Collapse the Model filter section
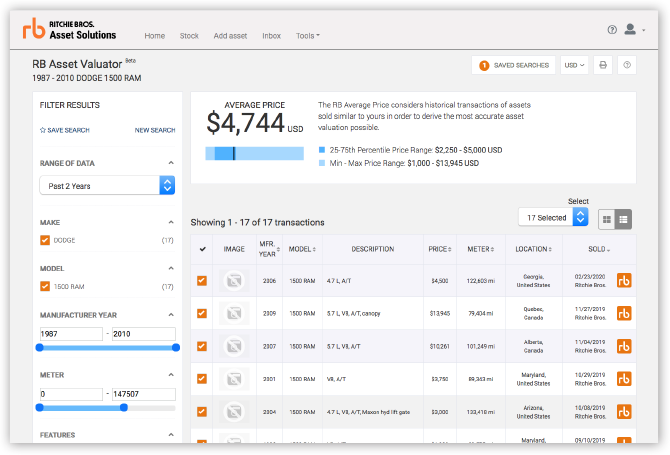670x455 pixels. 171,268
